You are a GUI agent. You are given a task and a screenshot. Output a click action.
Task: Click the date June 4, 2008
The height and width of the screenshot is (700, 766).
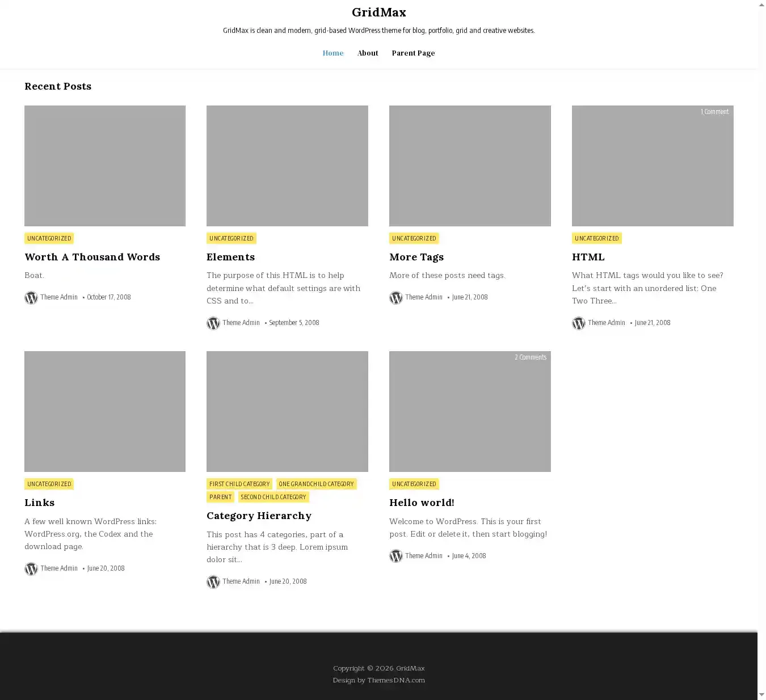click(x=469, y=556)
